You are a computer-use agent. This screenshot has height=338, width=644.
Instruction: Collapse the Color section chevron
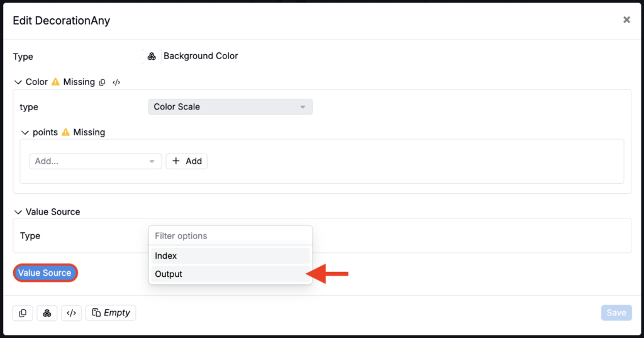[x=18, y=82]
